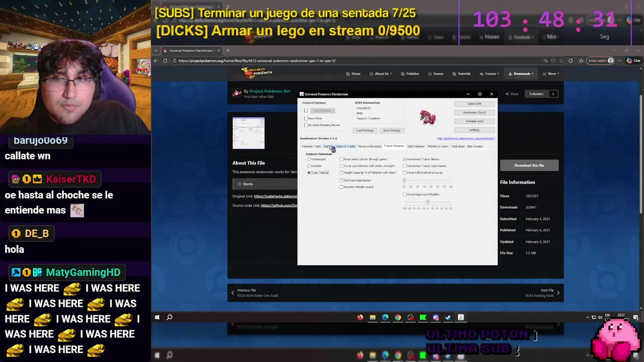
Task: Switch to the Field Items tab
Action: [x=458, y=146]
